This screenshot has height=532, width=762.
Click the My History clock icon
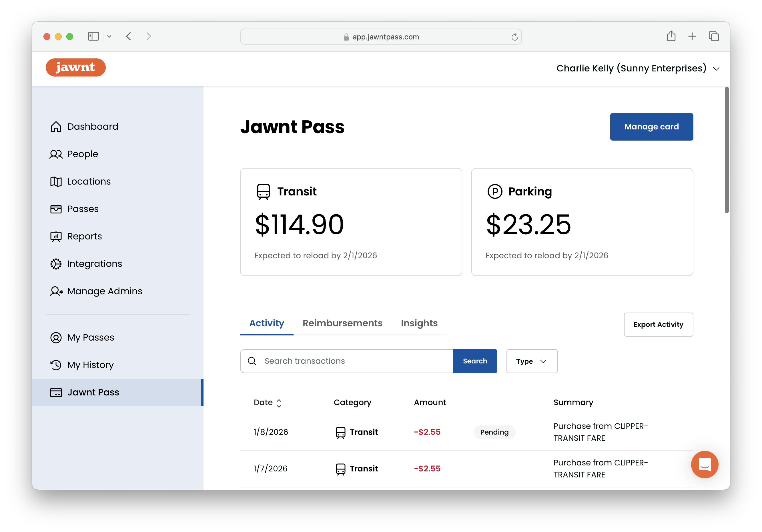click(x=56, y=365)
